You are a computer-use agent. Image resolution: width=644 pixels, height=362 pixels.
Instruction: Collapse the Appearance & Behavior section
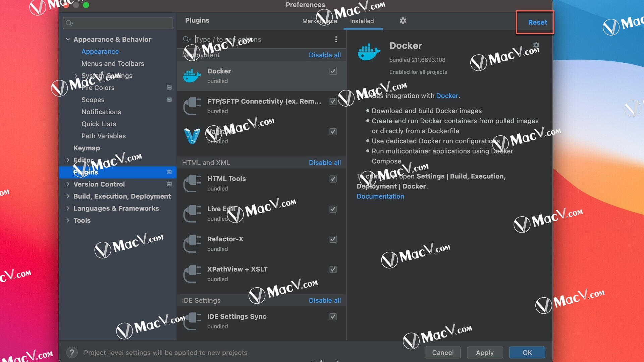(x=68, y=39)
